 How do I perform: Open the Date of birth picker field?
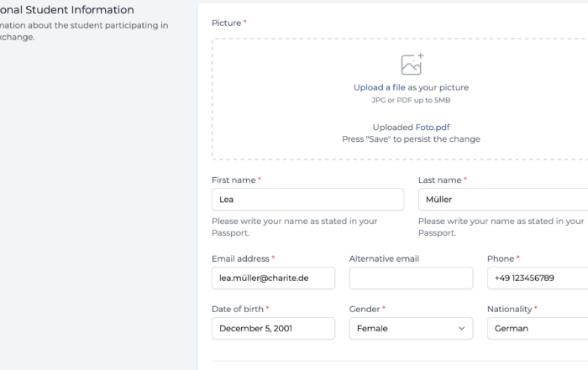pos(273,328)
